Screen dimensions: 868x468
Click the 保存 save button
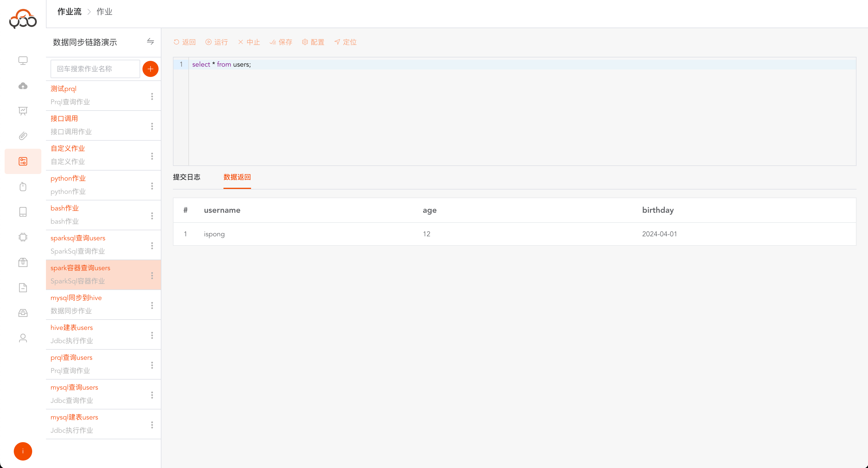pyautogui.click(x=281, y=42)
